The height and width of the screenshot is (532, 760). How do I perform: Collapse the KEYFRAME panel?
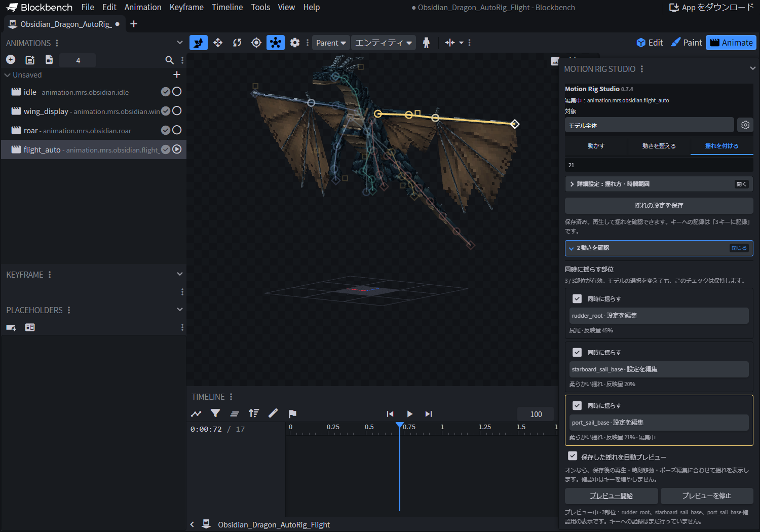179,274
